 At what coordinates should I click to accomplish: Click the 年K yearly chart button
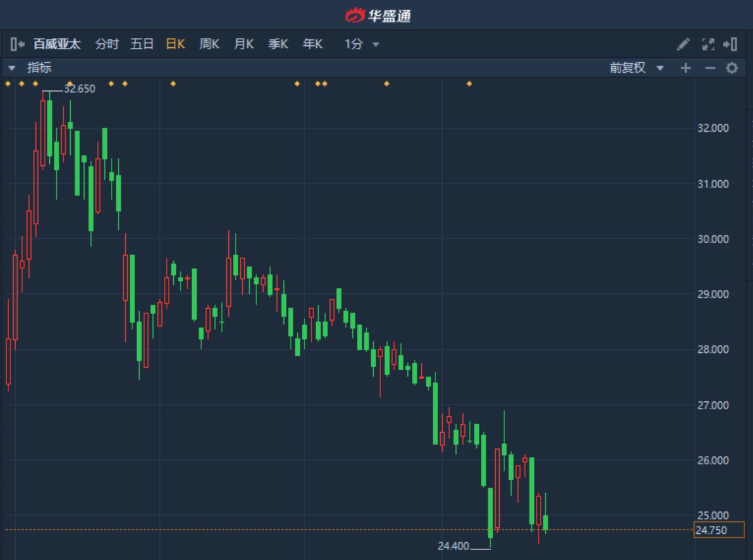(312, 45)
